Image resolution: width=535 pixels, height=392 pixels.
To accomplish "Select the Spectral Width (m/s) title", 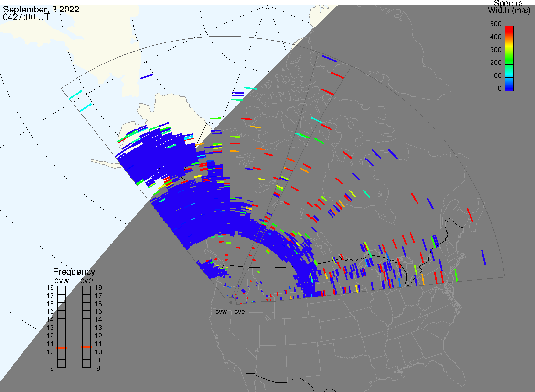I will pos(509,7).
